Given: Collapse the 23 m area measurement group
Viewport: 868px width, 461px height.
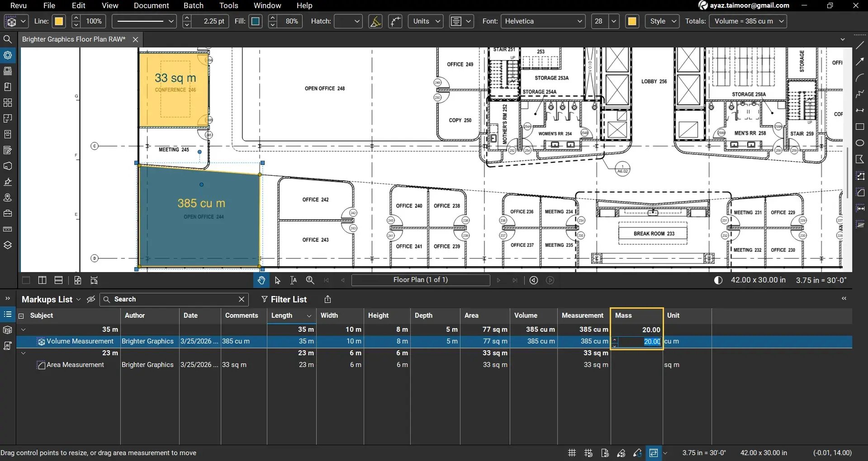Looking at the screenshot, I should pyautogui.click(x=23, y=353).
